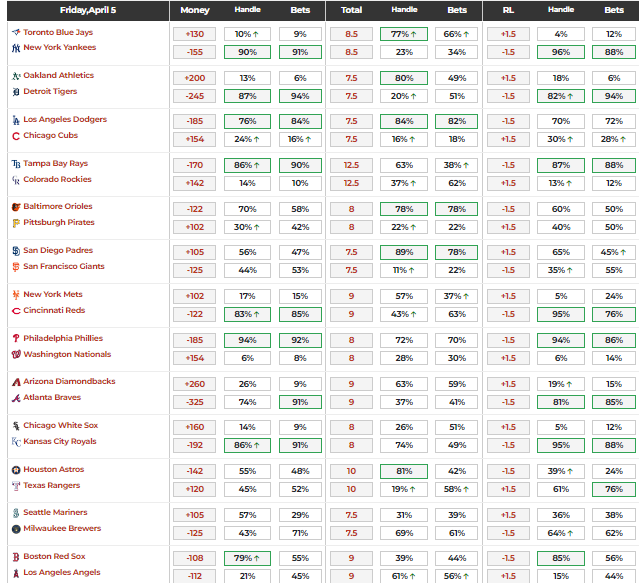This screenshot has width=644, height=583.
Task: Click the Rangers 76% run line bets cell
Action: (x=614, y=489)
